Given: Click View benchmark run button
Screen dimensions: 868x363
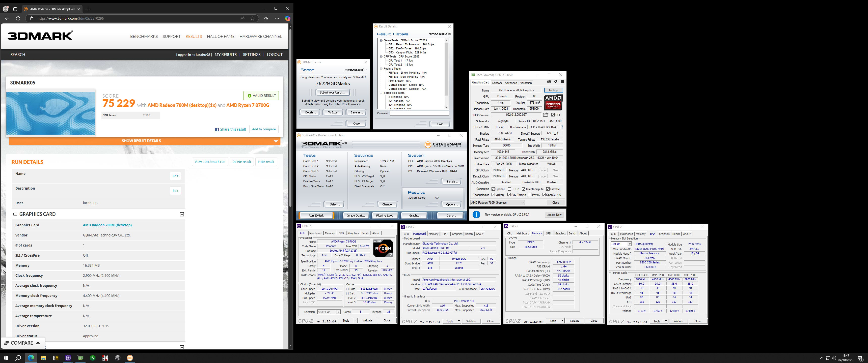Looking at the screenshot, I should (210, 162).
